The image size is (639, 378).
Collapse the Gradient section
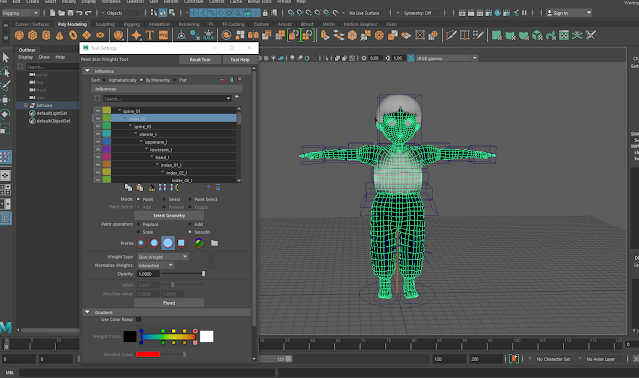pos(87,312)
